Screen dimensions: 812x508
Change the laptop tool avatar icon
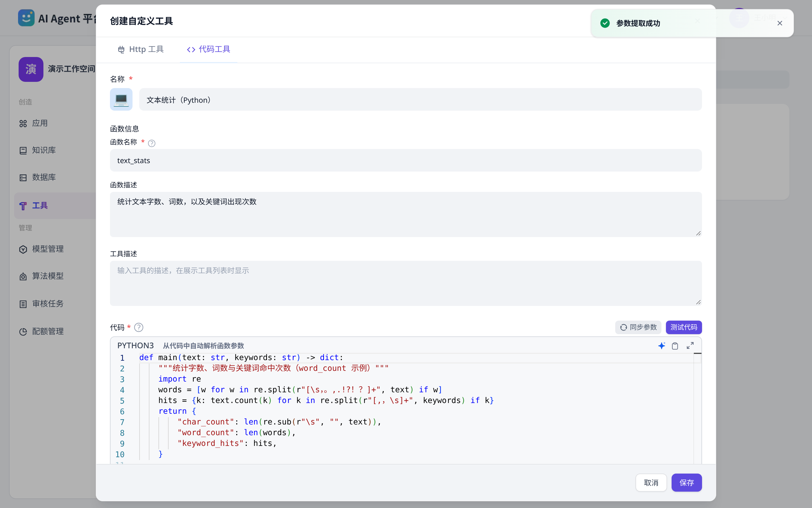121,99
